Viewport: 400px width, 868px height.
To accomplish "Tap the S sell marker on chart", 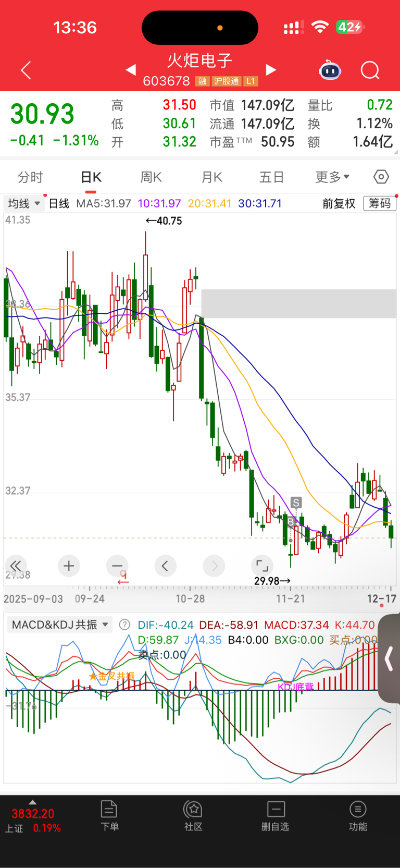I will point(296,503).
